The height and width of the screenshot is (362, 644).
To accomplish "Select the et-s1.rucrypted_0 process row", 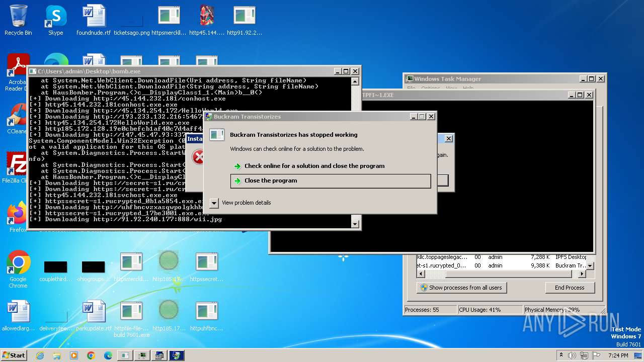I will [x=501, y=265].
